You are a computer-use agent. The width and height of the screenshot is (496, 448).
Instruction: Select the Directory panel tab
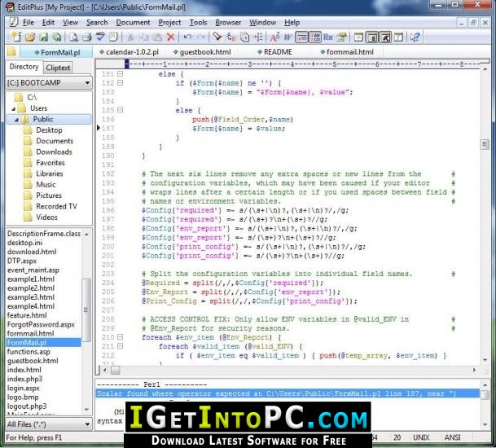[x=24, y=67]
